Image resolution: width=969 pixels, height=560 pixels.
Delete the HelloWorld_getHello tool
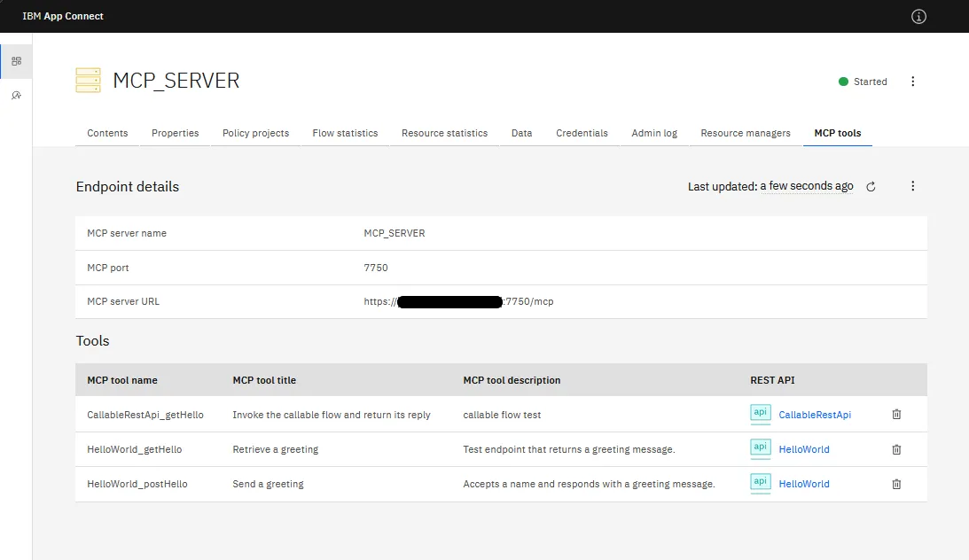point(896,449)
